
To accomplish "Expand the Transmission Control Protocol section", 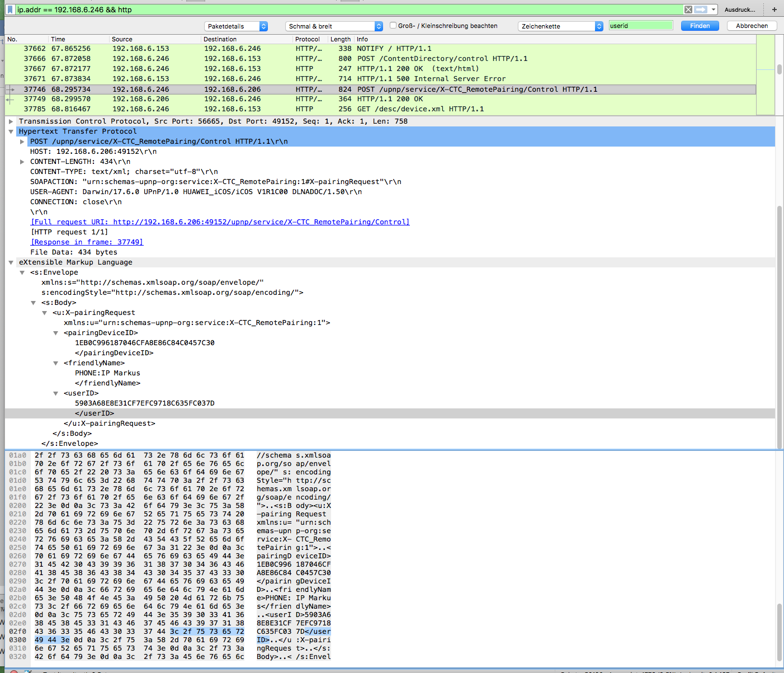I will (11, 121).
